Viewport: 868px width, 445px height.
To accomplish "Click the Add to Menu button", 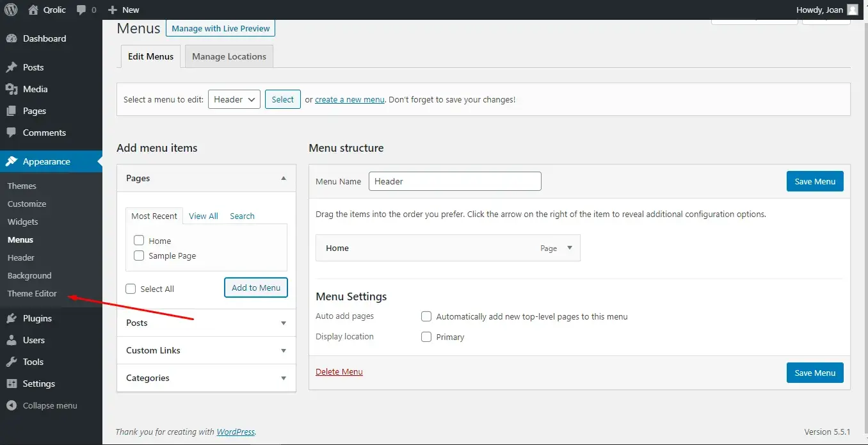I will [x=256, y=287].
